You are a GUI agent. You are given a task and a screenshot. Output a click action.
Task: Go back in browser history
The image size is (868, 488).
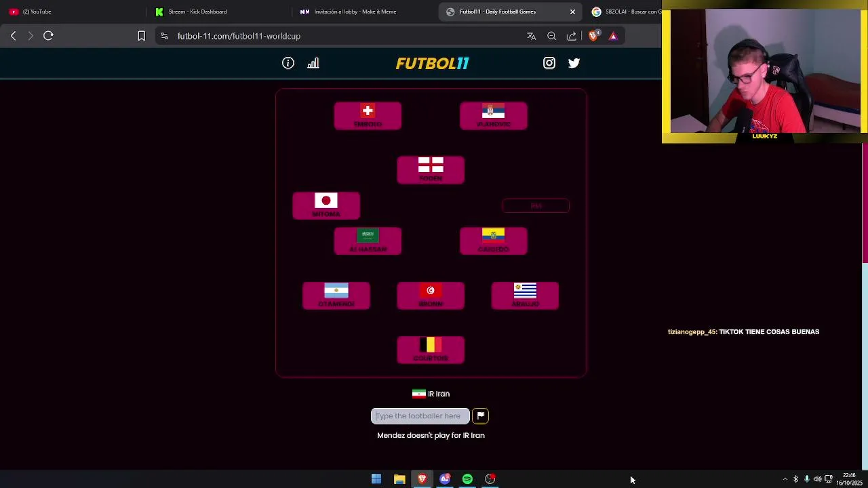13,36
